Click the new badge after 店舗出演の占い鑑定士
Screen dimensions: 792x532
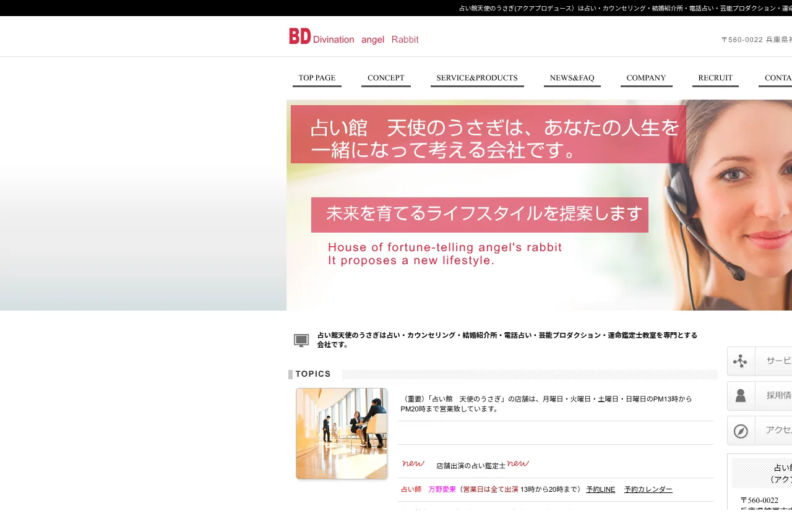coord(518,463)
